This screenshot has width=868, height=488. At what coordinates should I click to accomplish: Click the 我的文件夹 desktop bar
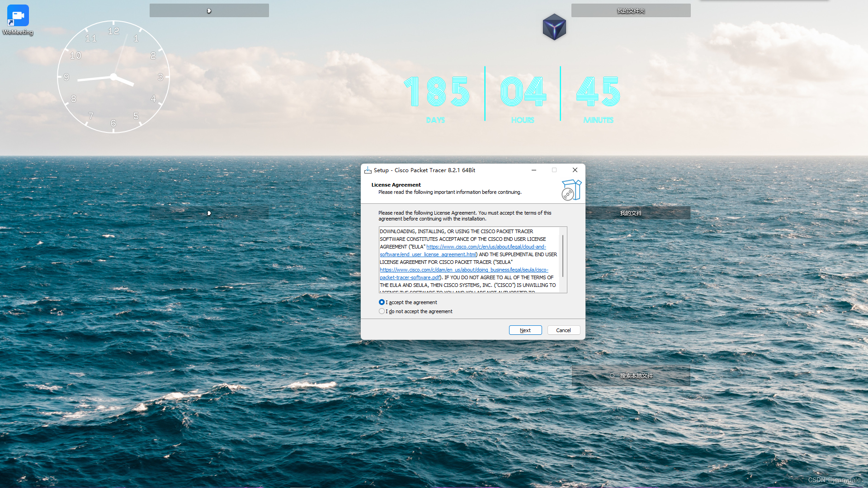click(x=631, y=10)
